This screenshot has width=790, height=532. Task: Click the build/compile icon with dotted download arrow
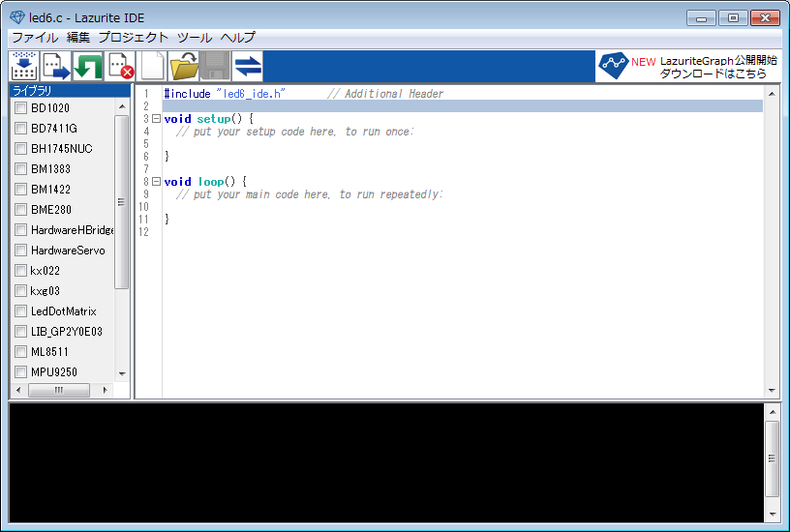(x=23, y=66)
